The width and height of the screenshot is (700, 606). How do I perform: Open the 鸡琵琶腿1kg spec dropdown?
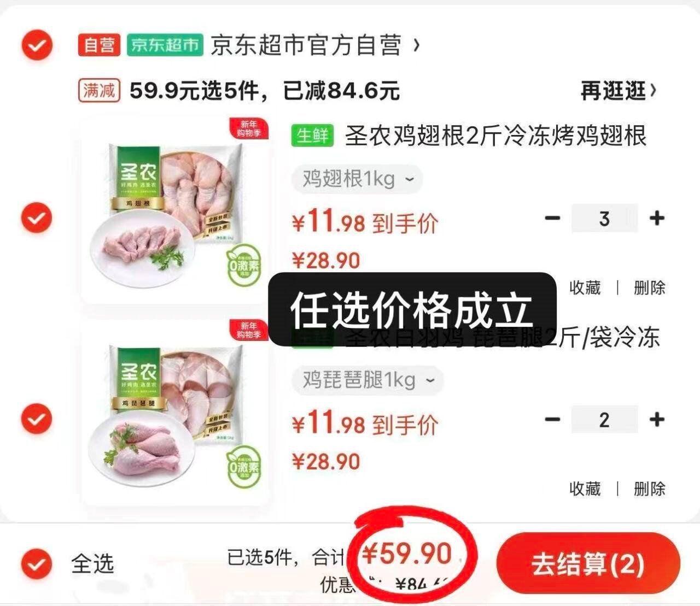(367, 380)
